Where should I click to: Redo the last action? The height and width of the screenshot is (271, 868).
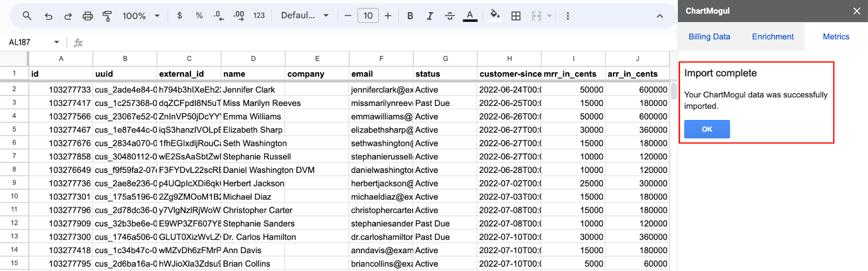68,16
